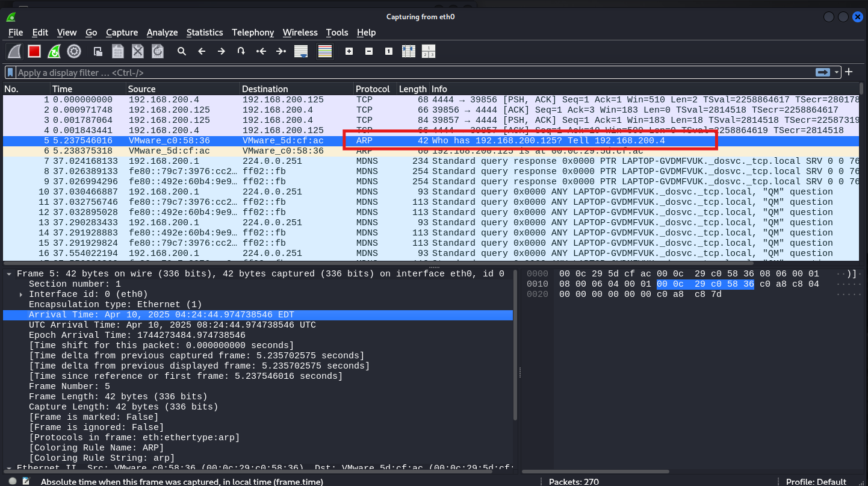Go to next packet right arrow
The width and height of the screenshot is (868, 486).
pos(222,51)
